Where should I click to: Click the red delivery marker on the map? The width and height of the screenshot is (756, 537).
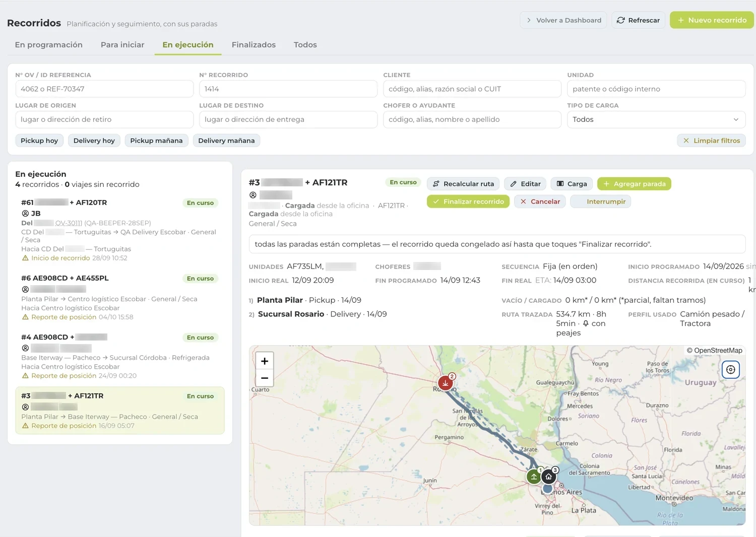(445, 383)
